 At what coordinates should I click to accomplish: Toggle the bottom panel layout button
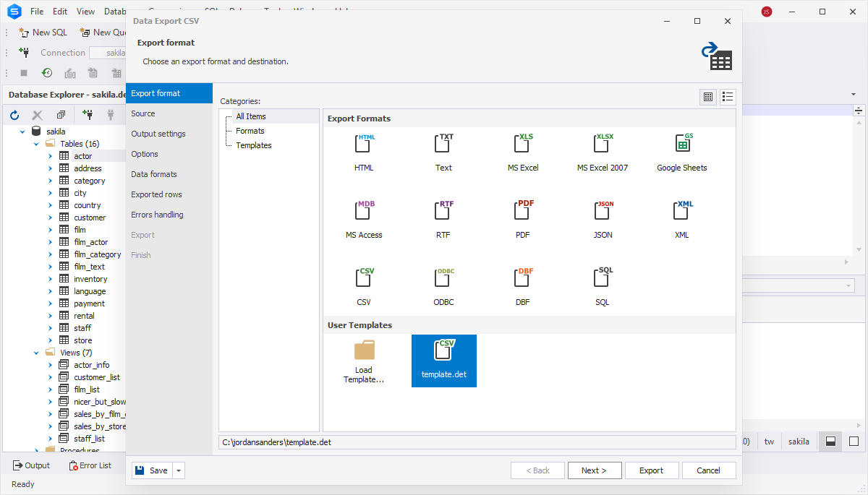(x=830, y=442)
